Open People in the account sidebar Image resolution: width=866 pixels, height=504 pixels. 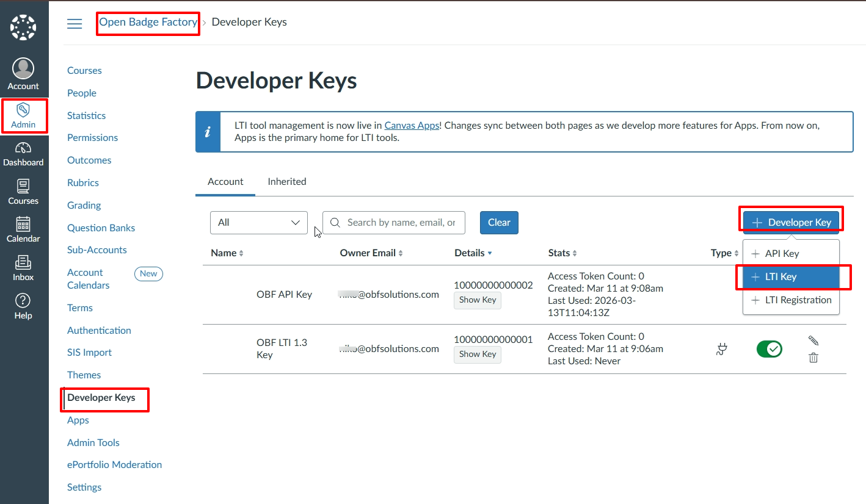coord(82,93)
